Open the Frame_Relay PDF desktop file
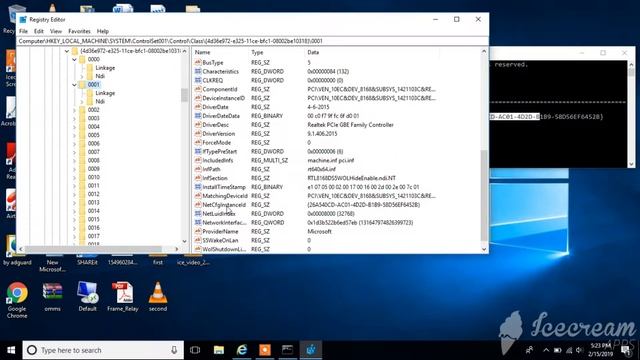The height and width of the screenshot is (360, 640). [122, 297]
